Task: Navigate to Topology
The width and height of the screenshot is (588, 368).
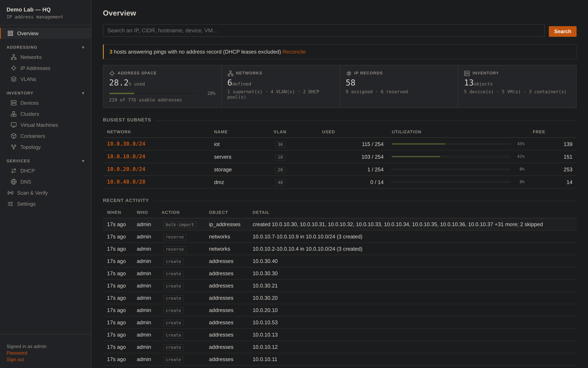Action: (31, 147)
